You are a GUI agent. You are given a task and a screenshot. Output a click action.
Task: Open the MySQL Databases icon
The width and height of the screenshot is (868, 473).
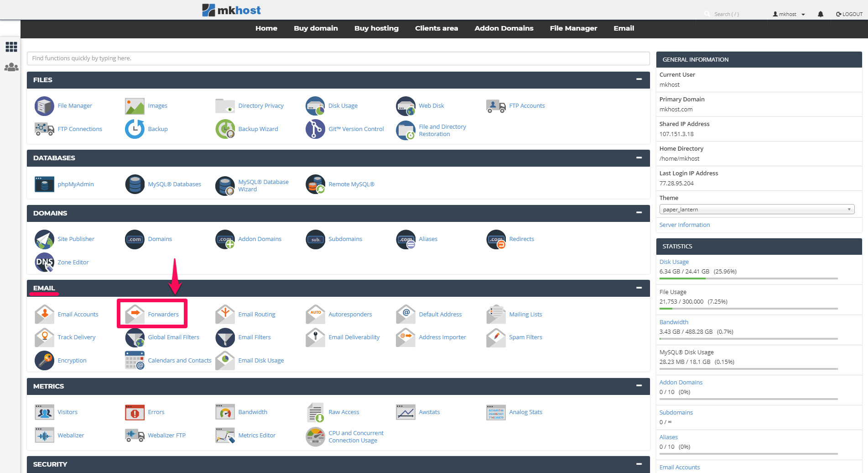pyautogui.click(x=135, y=184)
